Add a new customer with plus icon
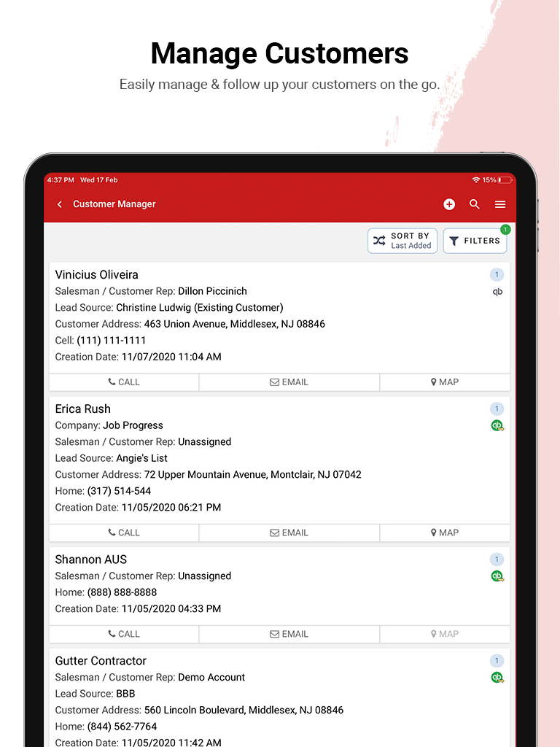This screenshot has height=747, width=560. (x=449, y=204)
